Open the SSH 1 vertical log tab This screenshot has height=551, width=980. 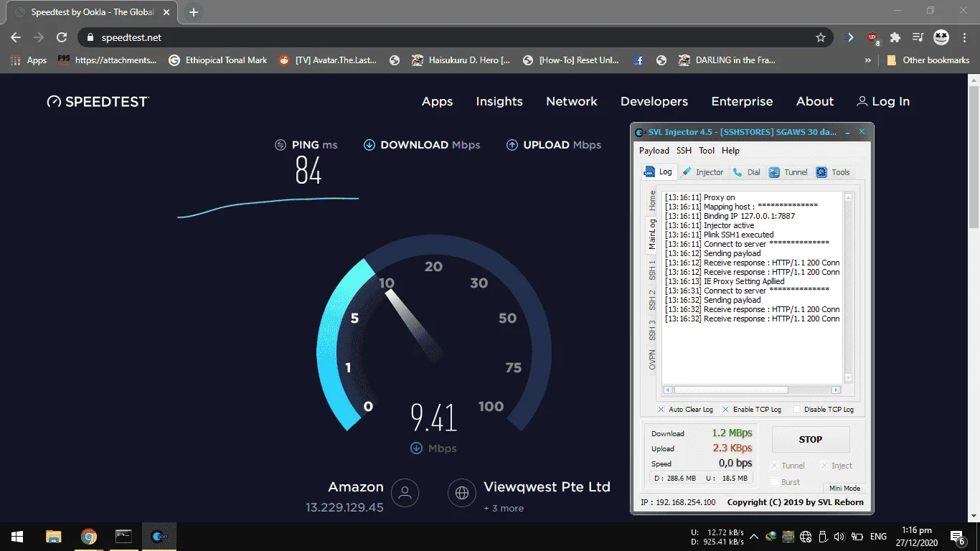coord(652,270)
